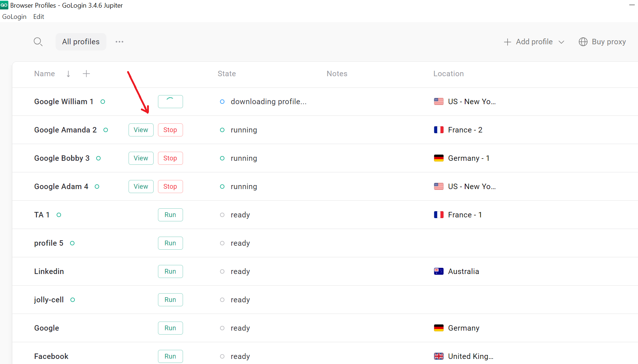Screen dimensions: 638x364
Task: Click the US flag in Google Adam 4 row
Action: pyautogui.click(x=439, y=187)
